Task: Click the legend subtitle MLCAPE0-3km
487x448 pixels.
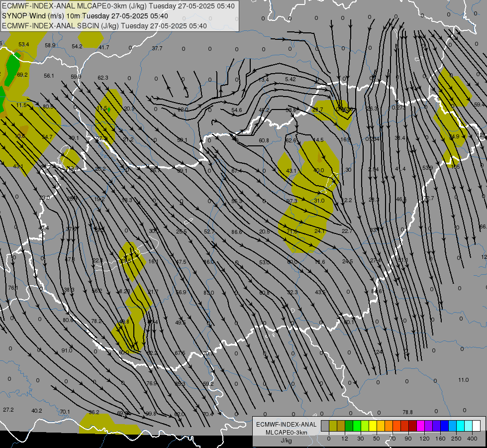Action: point(287,433)
